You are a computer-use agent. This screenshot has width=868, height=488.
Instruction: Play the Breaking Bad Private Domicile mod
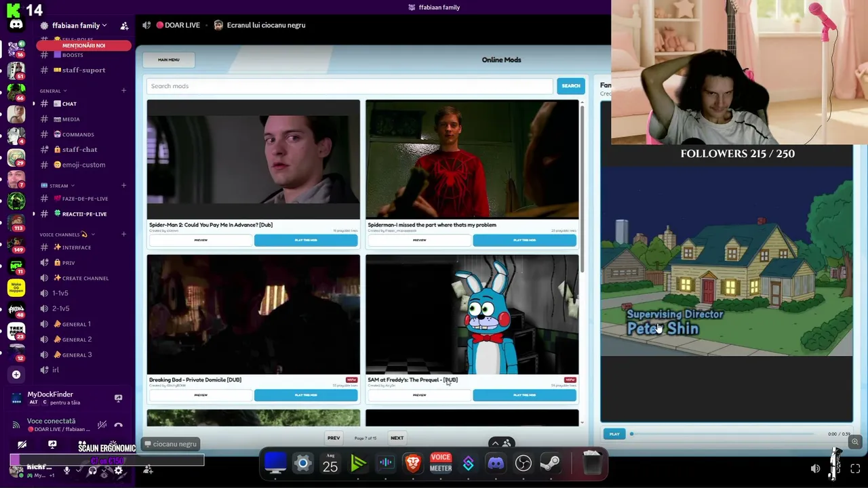[x=306, y=395]
